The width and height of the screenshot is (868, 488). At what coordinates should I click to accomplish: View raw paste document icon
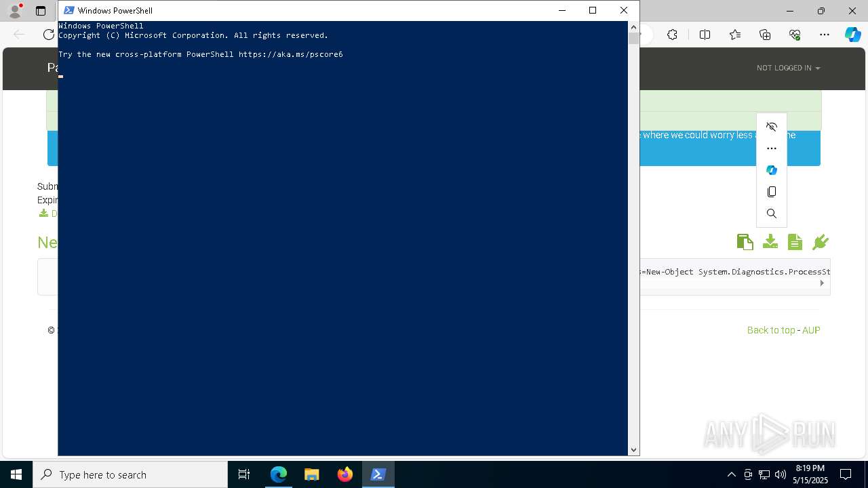pos(795,242)
